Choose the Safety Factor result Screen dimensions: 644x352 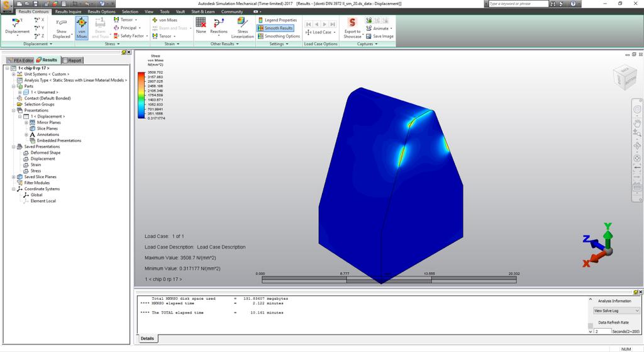(x=130, y=36)
